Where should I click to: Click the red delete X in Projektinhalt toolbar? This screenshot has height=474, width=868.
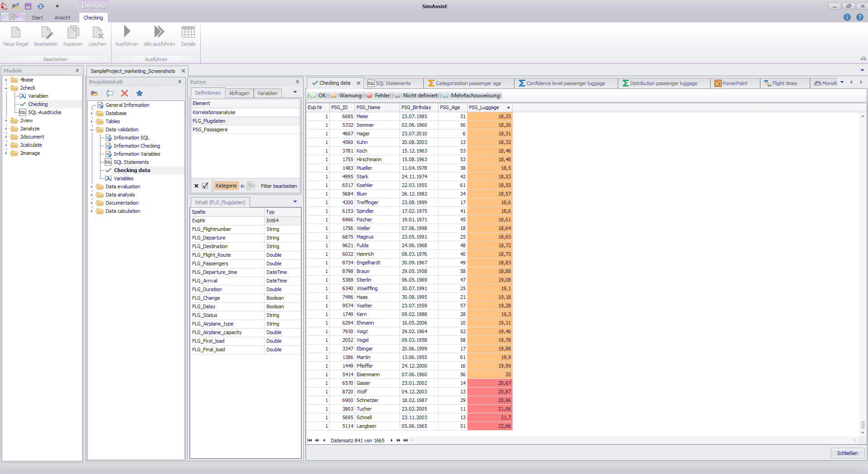click(124, 93)
